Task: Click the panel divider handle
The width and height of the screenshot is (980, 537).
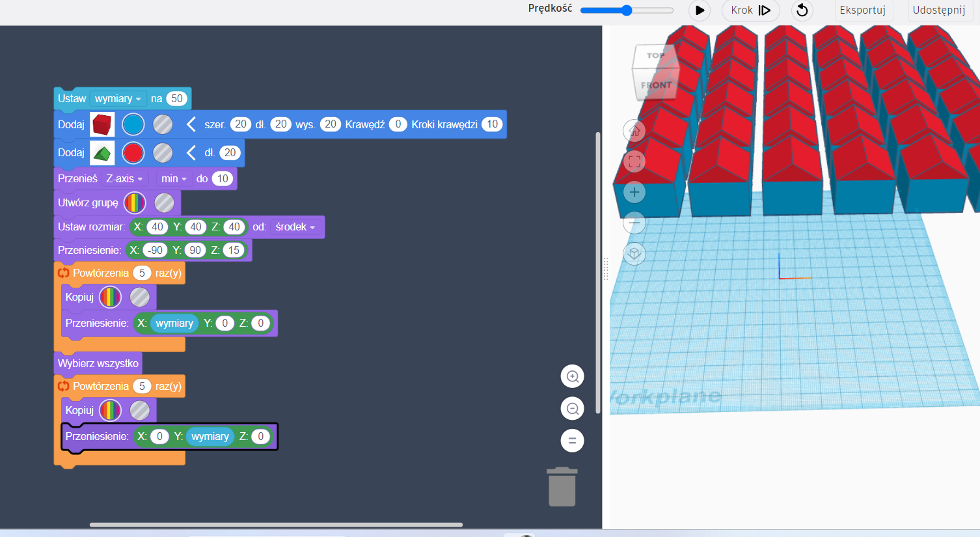Action: click(606, 269)
